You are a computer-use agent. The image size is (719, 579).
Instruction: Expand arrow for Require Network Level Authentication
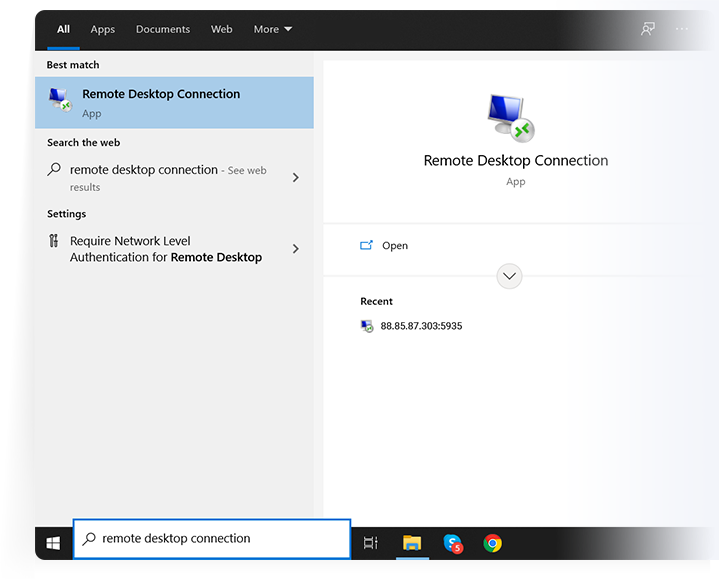point(296,248)
